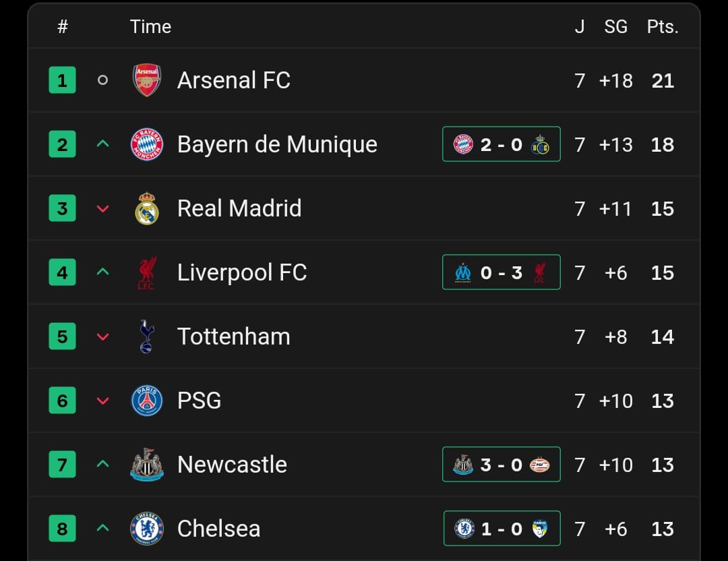Click the Chelsea club badge
This screenshot has height=561, width=728.
147,529
